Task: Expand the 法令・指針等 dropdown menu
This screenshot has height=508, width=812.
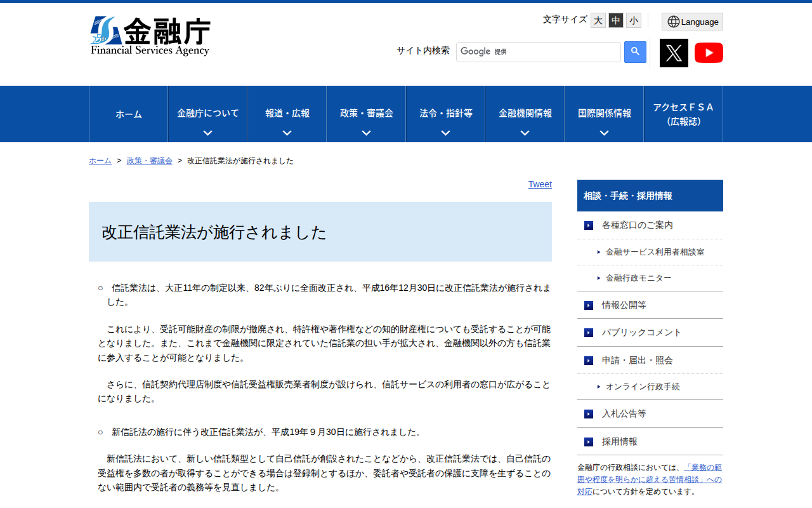Action: (445, 114)
